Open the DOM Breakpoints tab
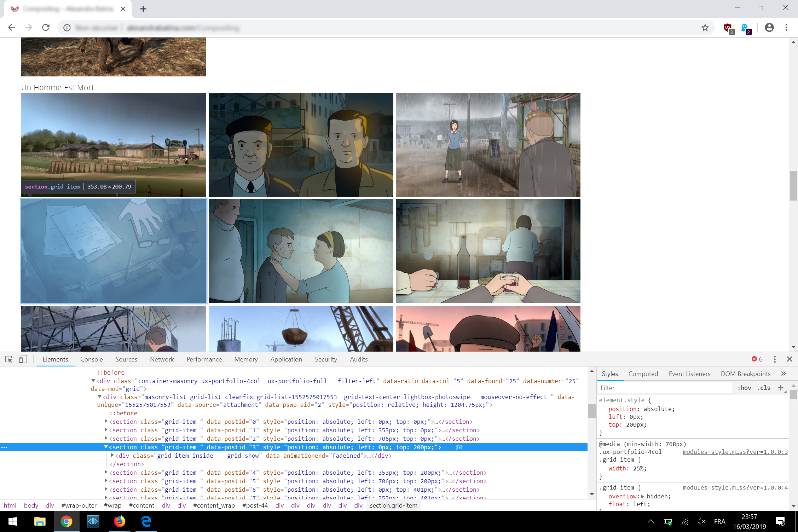Viewport: 798px width, 532px height. pos(746,374)
